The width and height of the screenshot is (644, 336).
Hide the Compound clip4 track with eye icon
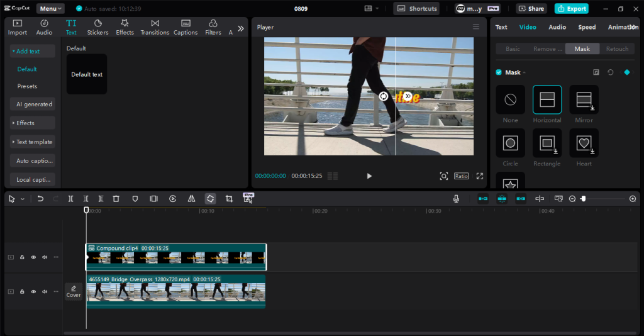click(x=33, y=257)
